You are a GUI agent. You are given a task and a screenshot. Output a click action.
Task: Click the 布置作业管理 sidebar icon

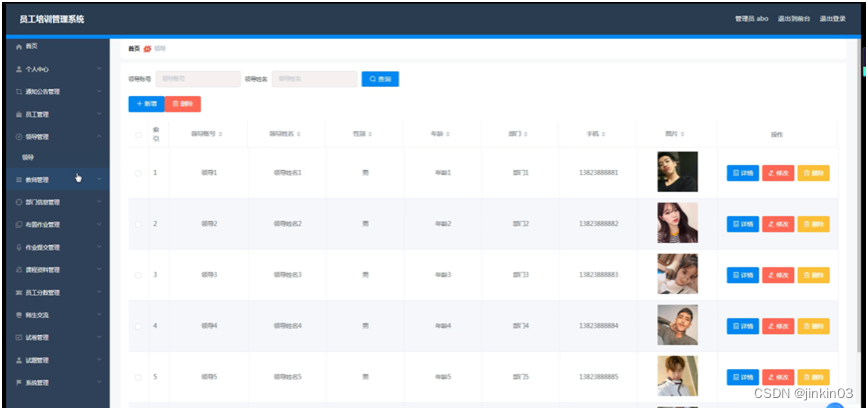tap(19, 225)
